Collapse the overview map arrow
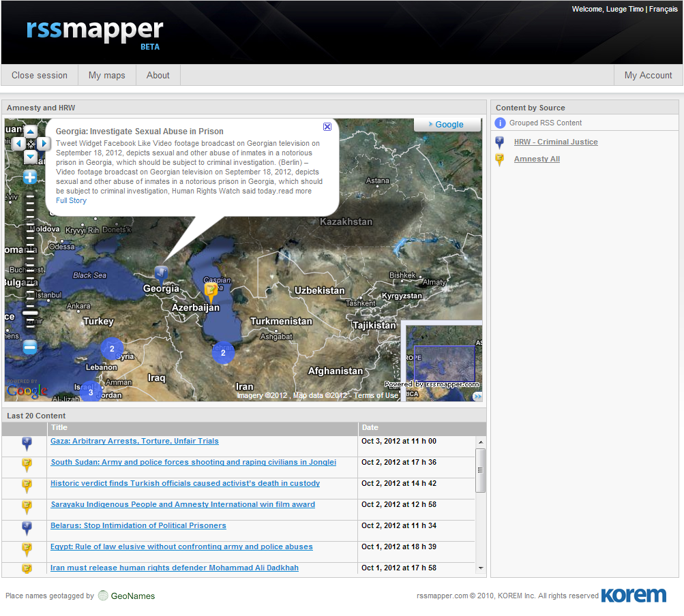The height and width of the screenshot is (616, 684). pyautogui.click(x=477, y=397)
